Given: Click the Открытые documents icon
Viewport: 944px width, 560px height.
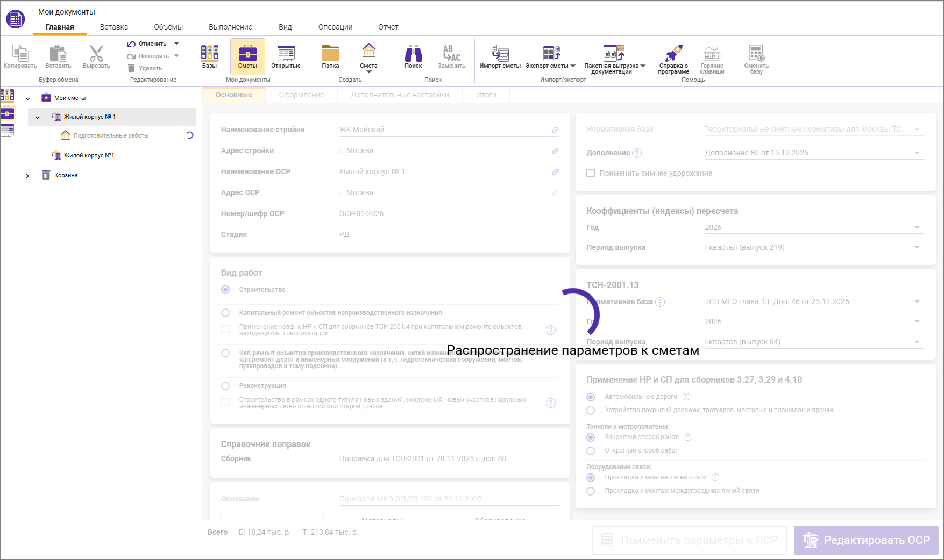Looking at the screenshot, I should click(286, 56).
